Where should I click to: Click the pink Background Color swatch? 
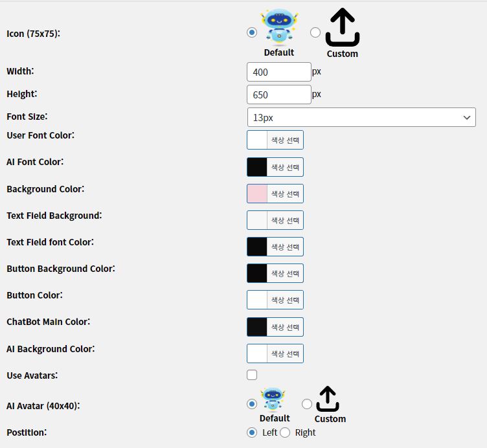(x=257, y=194)
